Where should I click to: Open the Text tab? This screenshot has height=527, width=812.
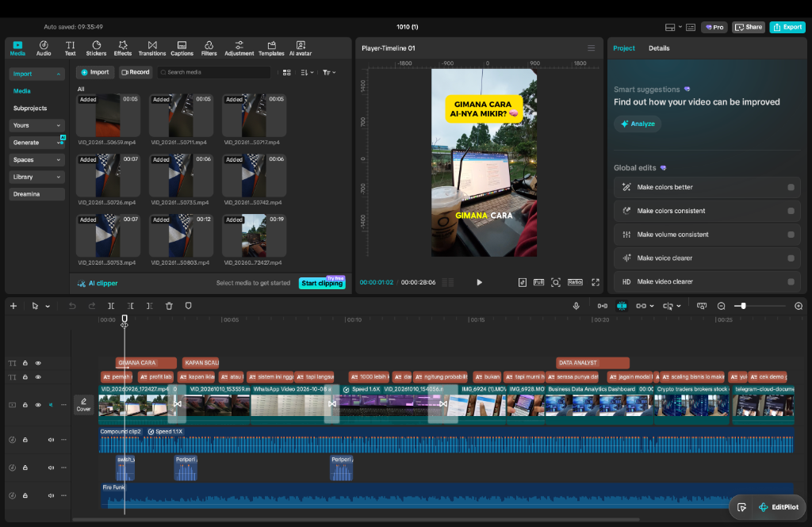click(70, 48)
